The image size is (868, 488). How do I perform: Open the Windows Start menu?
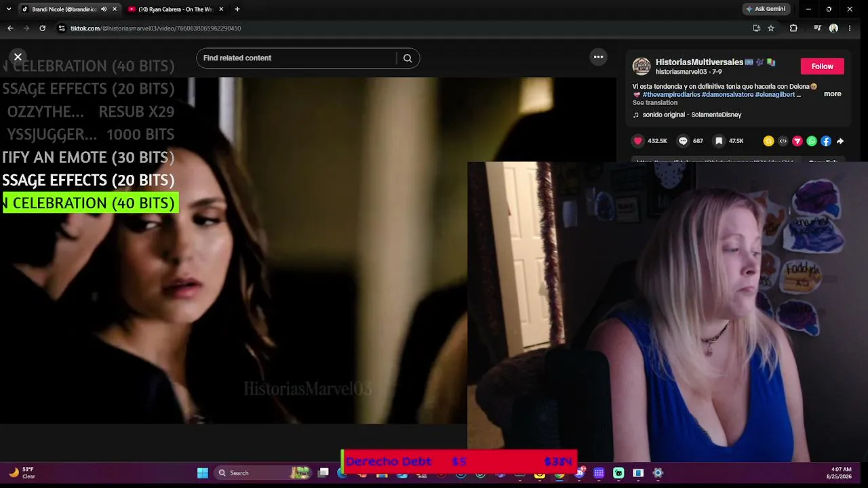(x=202, y=473)
